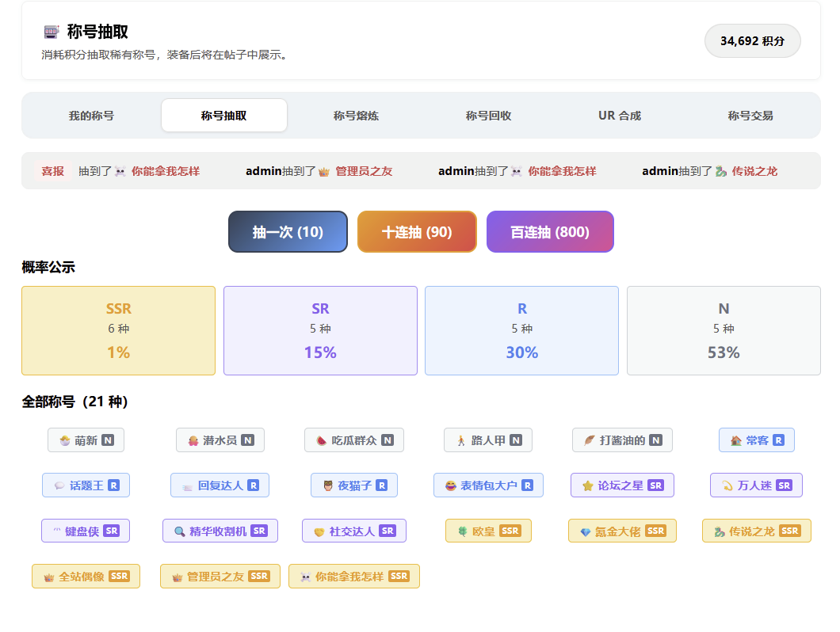This screenshot has height=632, width=840.
Task: Select the 夜猫子 R title badge
Action: click(354, 485)
